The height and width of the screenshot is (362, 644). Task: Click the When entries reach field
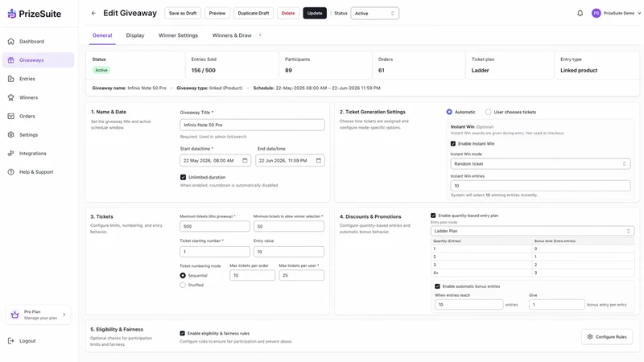469,305
